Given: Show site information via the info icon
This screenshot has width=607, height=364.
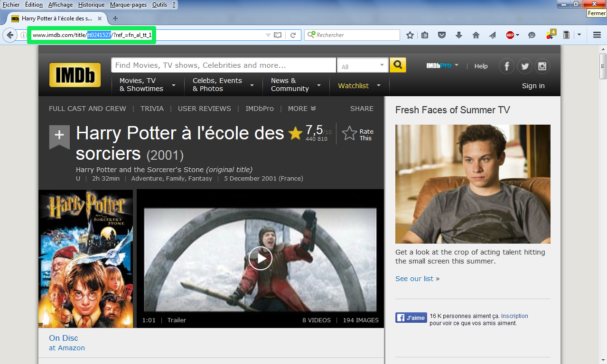Looking at the screenshot, I should coord(23,35).
